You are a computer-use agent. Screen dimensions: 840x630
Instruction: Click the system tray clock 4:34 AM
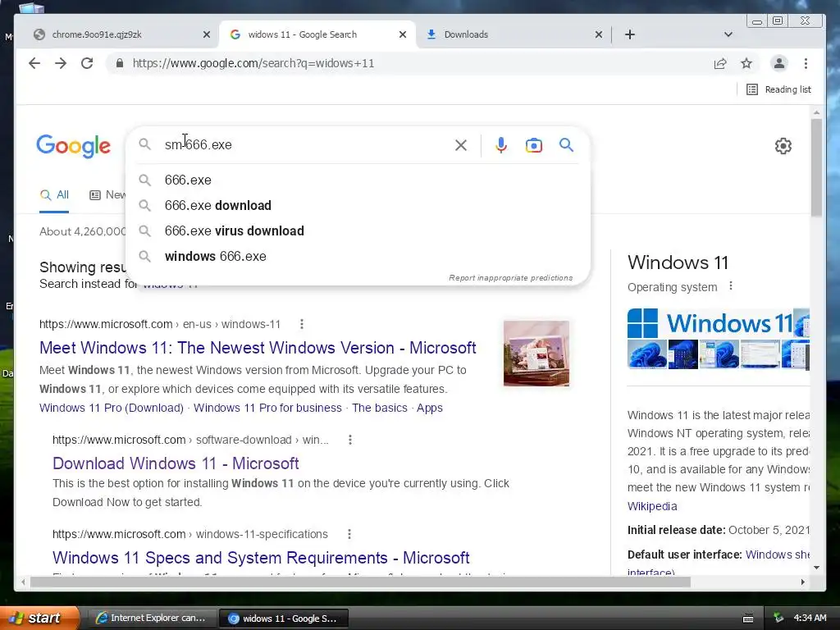click(810, 618)
